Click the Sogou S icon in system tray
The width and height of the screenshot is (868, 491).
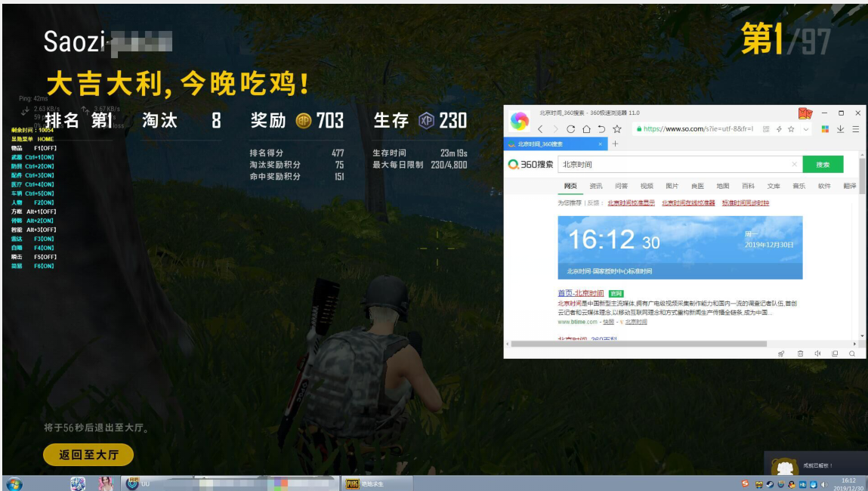click(745, 483)
